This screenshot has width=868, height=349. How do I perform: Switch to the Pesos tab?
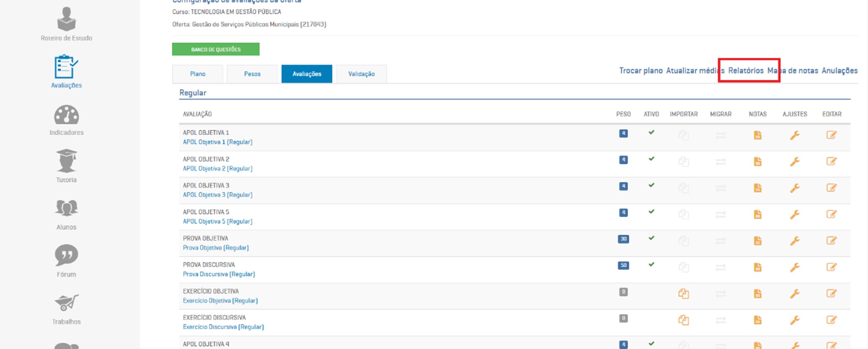coord(252,74)
